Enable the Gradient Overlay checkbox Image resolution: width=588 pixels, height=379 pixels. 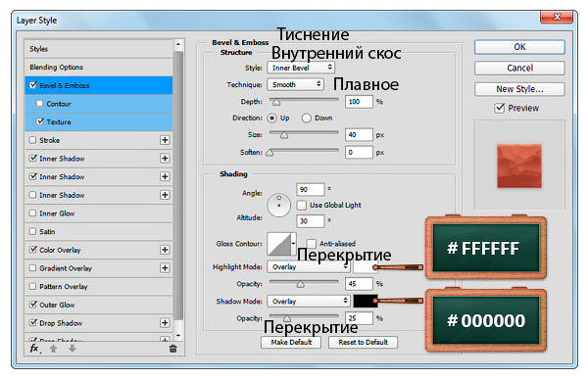click(x=33, y=268)
